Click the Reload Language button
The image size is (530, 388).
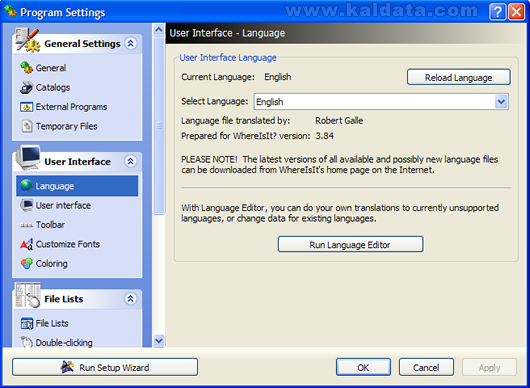pyautogui.click(x=459, y=77)
